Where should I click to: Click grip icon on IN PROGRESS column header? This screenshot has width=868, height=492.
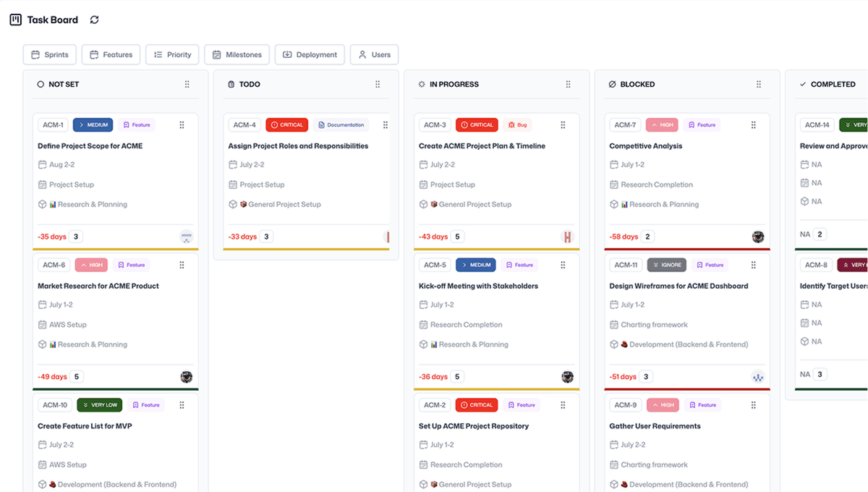coord(568,85)
